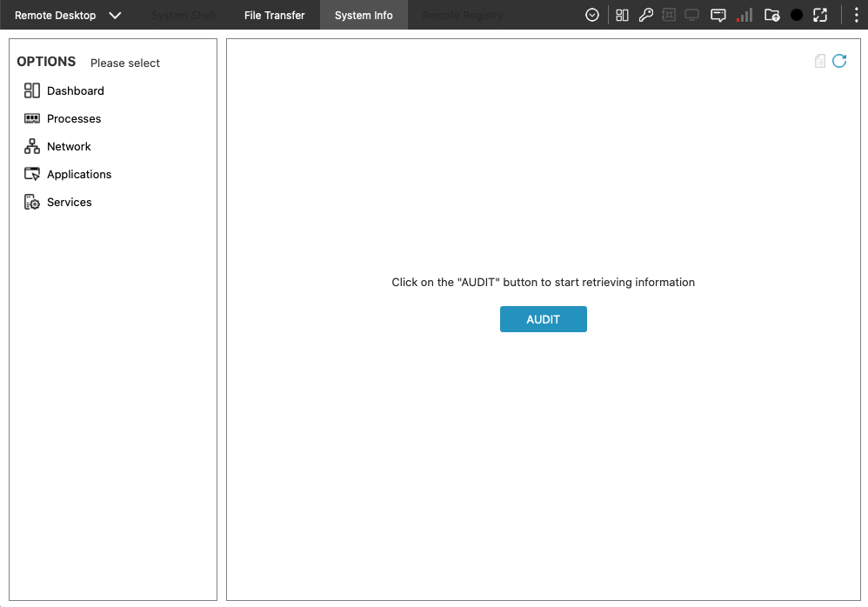
Task: Click the circled chevron toolbar icon
Action: (591, 15)
